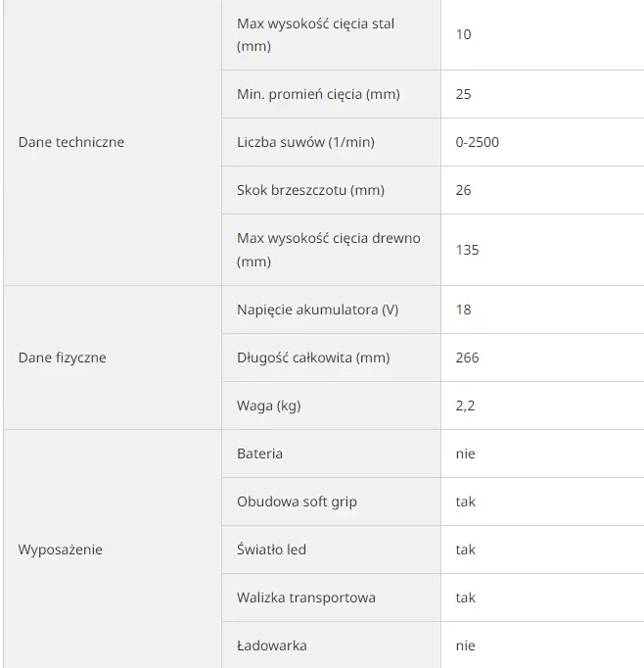Click 'Max wysokość cięcia drewno (mm)' label

tap(329, 250)
